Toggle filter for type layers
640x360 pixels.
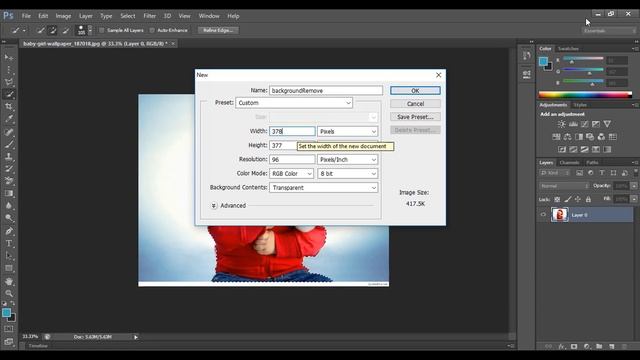click(x=602, y=173)
